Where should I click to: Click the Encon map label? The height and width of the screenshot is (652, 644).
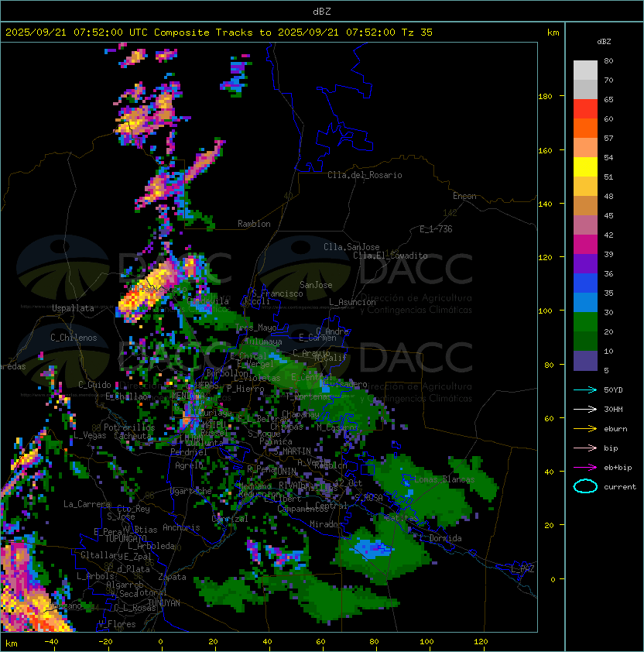point(464,196)
